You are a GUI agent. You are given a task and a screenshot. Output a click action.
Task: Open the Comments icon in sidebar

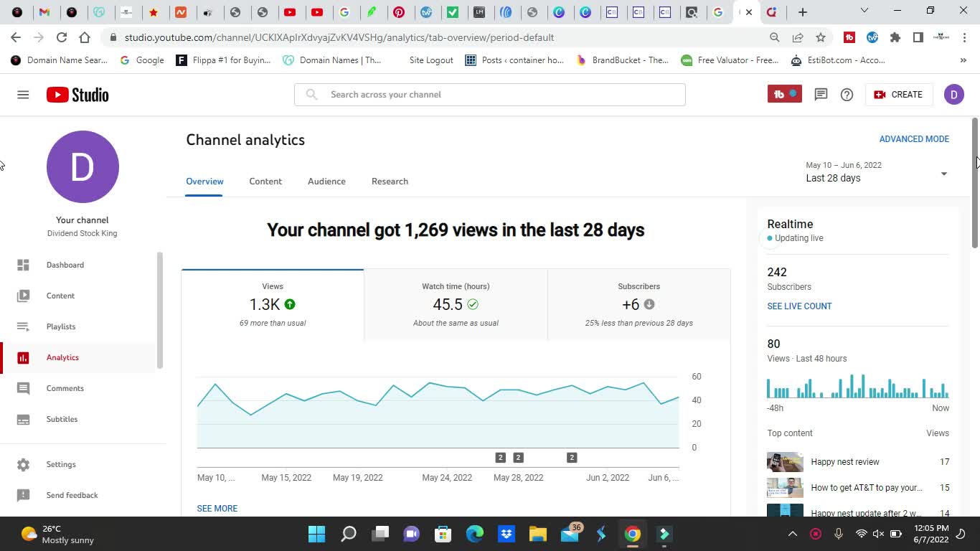click(x=23, y=388)
